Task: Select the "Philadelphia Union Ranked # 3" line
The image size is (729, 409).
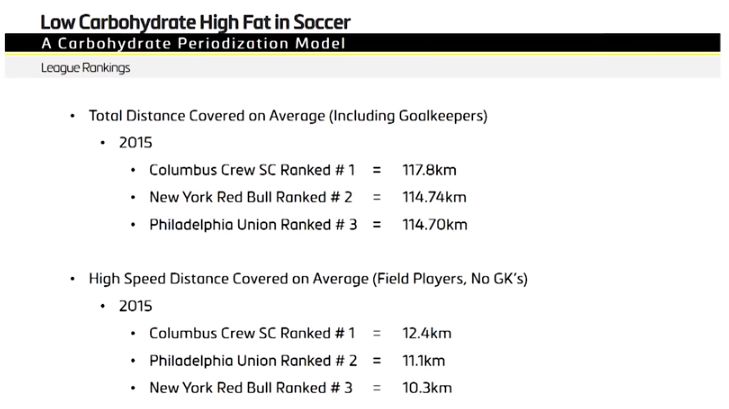Action: pos(253,224)
